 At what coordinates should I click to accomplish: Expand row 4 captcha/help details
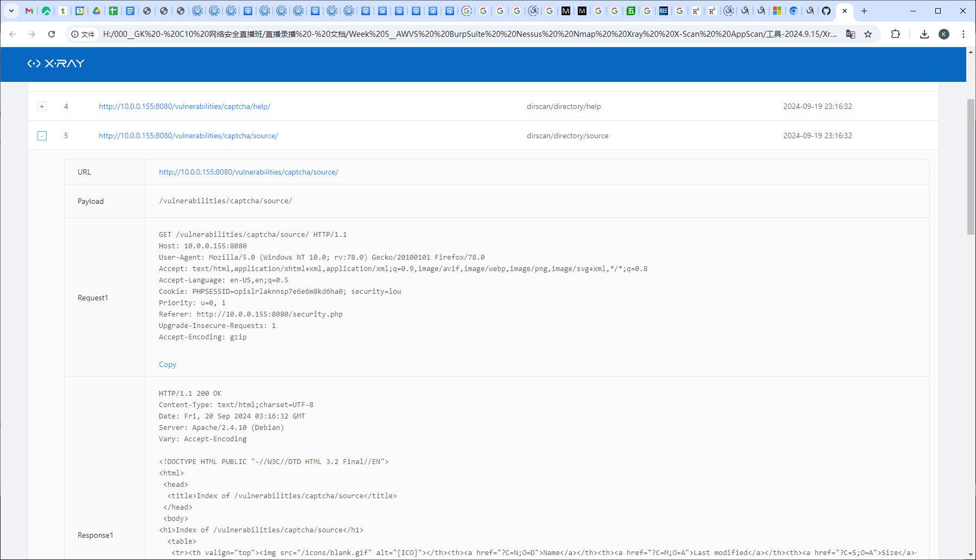click(x=42, y=106)
